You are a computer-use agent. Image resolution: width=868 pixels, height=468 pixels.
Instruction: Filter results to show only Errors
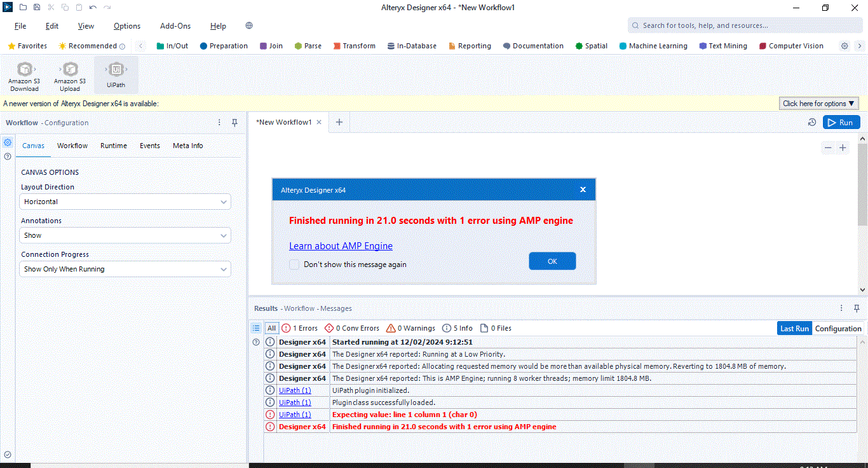pos(299,327)
